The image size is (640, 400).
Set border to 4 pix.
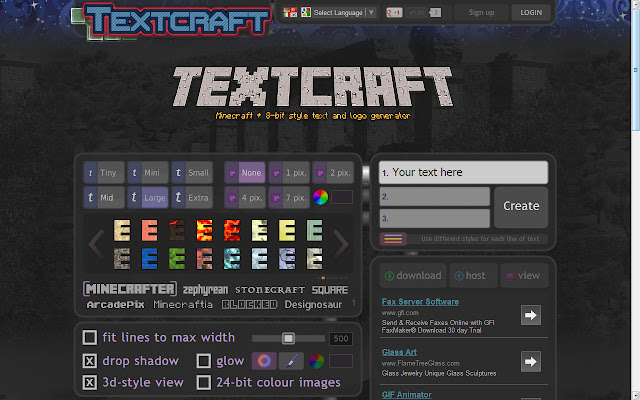[245, 198]
